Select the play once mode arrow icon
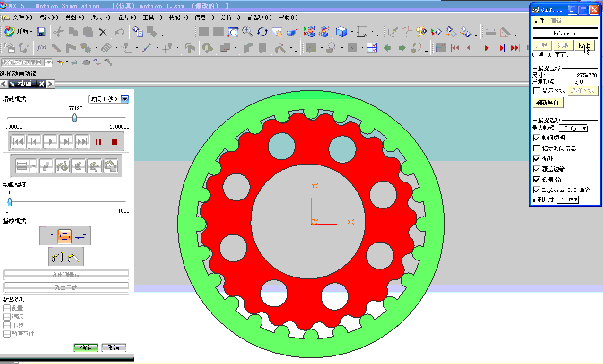 tap(49, 235)
